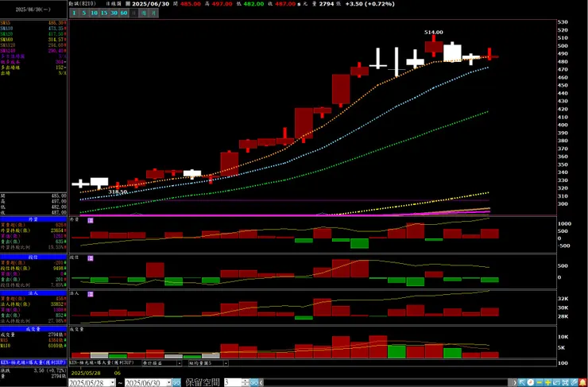588x387 pixels.
Task: Open the end date 2025/06/30 dropdown
Action: pos(168,383)
